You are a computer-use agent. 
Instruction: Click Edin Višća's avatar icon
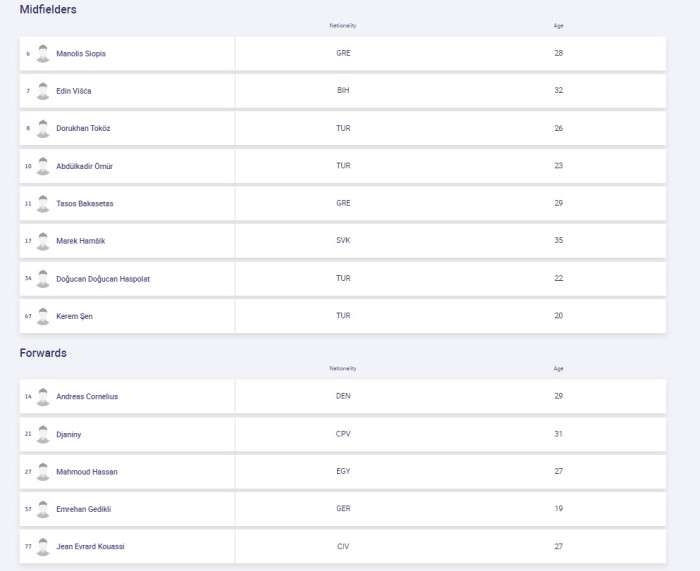[x=43, y=91]
